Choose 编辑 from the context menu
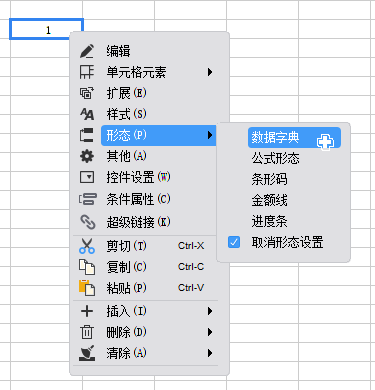The image size is (375, 390). [x=118, y=51]
